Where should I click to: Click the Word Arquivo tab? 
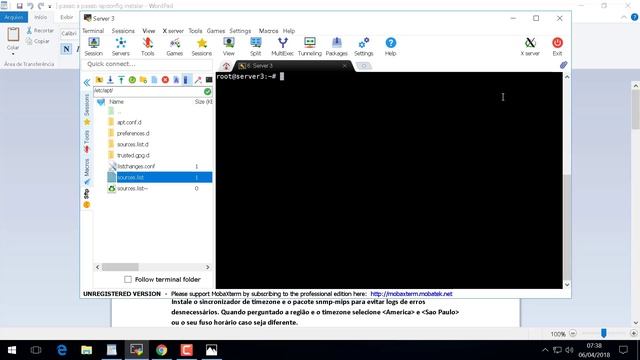(14, 17)
